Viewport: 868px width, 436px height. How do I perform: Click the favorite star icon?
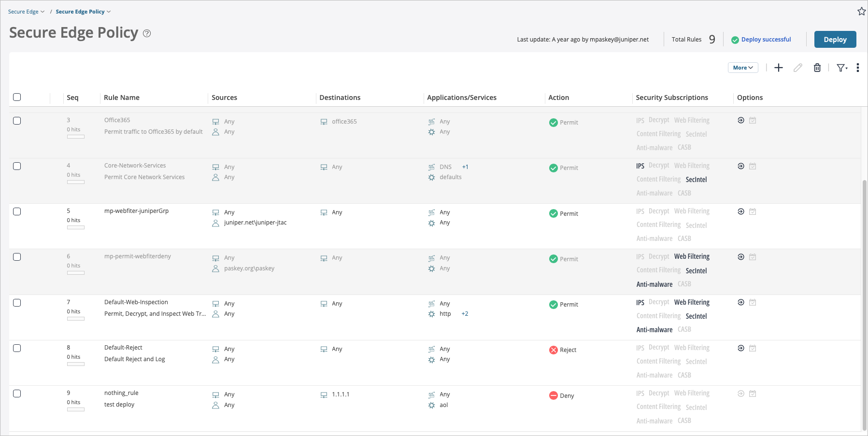tap(861, 11)
